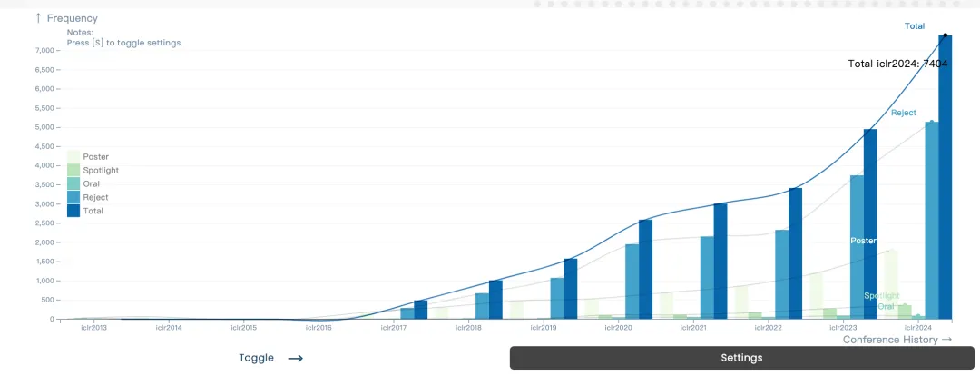Select the Spotlight legend color swatch
This screenshot has height=376, width=980.
73,170
